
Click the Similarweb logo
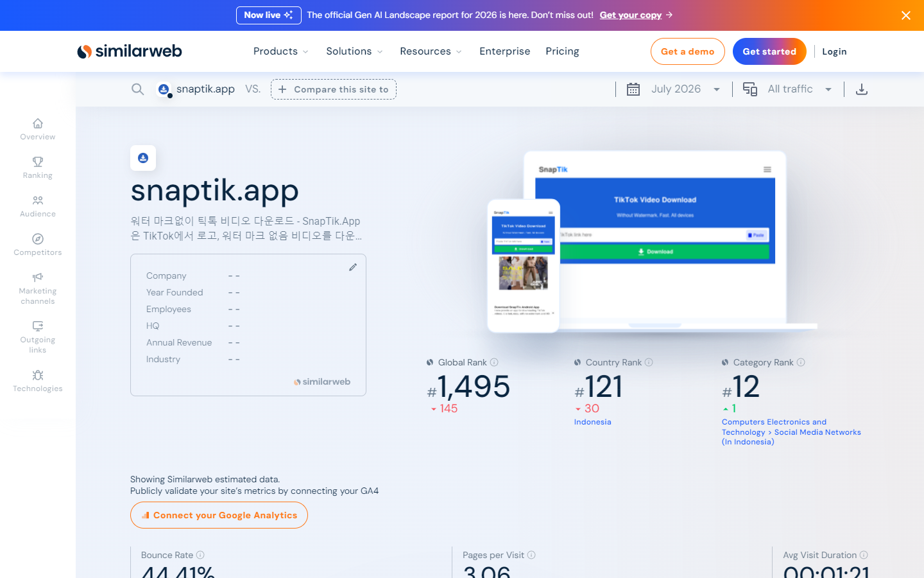click(130, 51)
